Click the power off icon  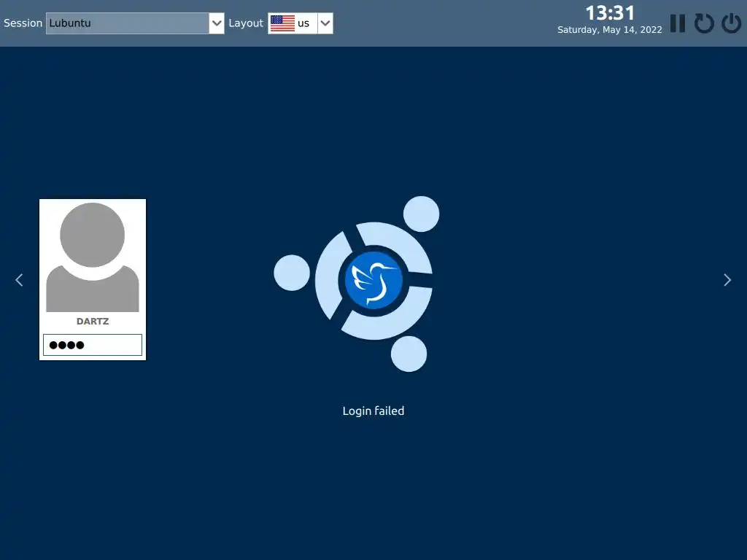coord(731,23)
